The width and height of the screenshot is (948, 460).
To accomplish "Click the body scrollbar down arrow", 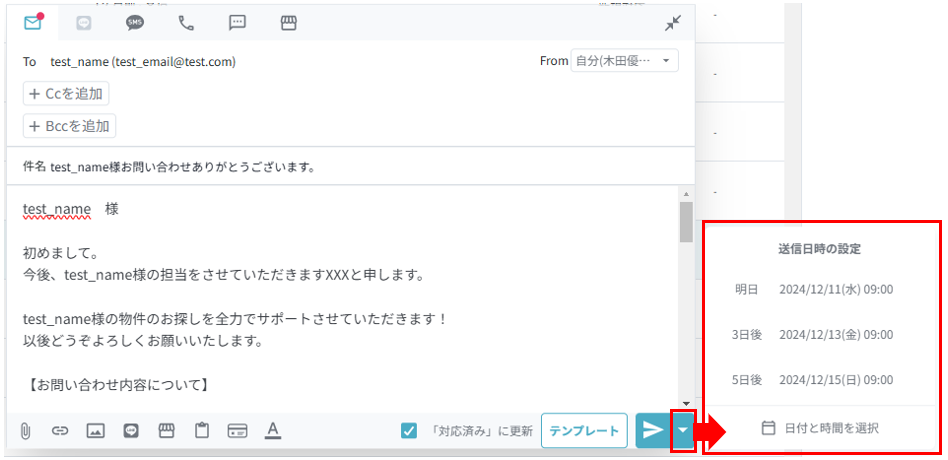I will click(686, 403).
